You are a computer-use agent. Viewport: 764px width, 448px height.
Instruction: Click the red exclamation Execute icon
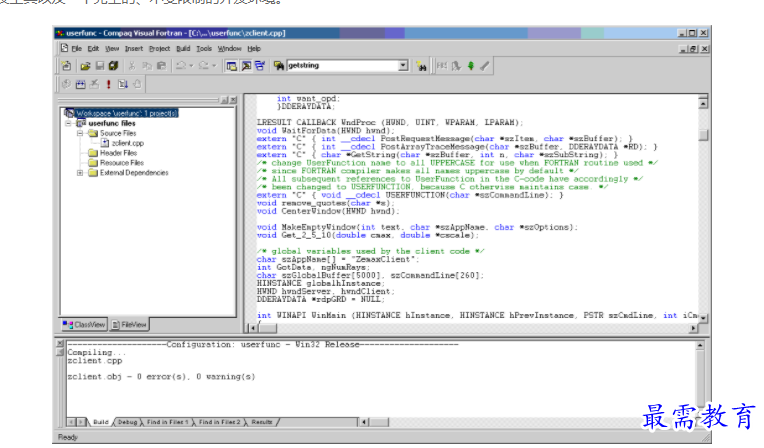point(109,84)
